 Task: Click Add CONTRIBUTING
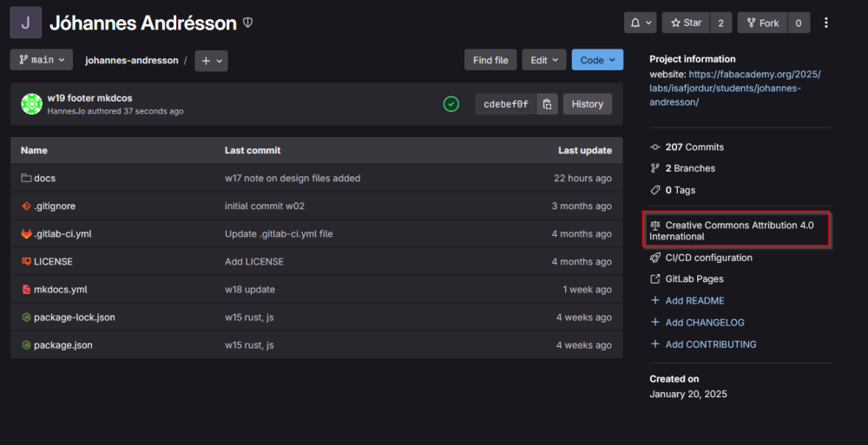click(711, 344)
